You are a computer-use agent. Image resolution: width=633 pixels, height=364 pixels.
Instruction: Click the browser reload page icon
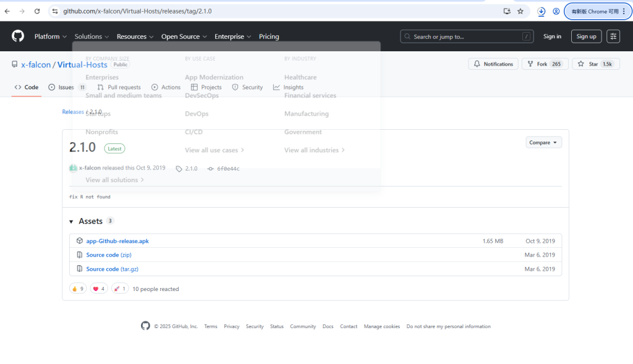pyautogui.click(x=37, y=11)
